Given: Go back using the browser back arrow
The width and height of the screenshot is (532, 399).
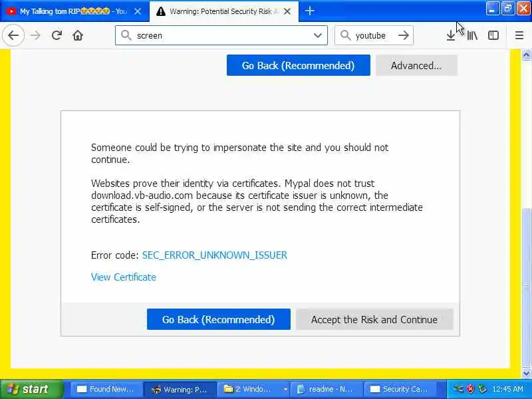Looking at the screenshot, I should pos(13,35).
